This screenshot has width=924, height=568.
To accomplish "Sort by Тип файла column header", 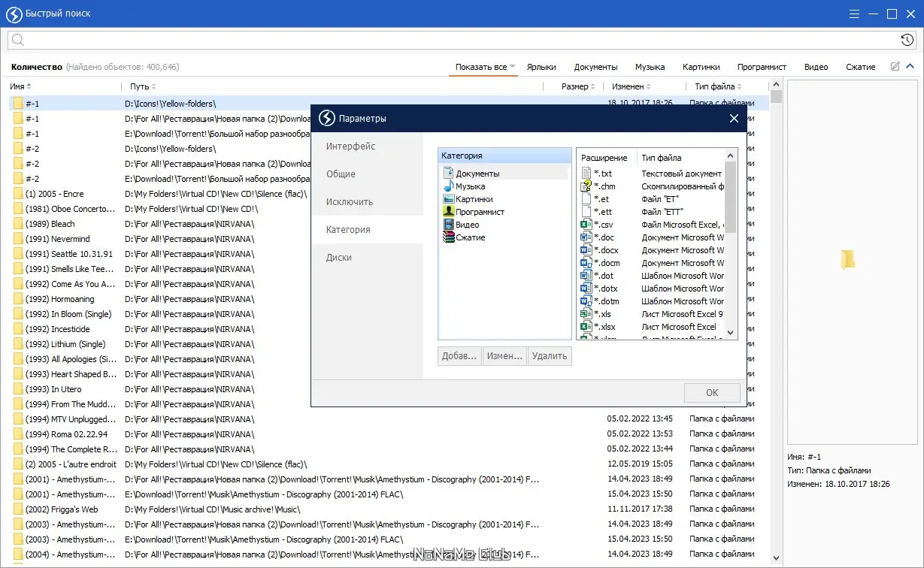I will (x=718, y=86).
